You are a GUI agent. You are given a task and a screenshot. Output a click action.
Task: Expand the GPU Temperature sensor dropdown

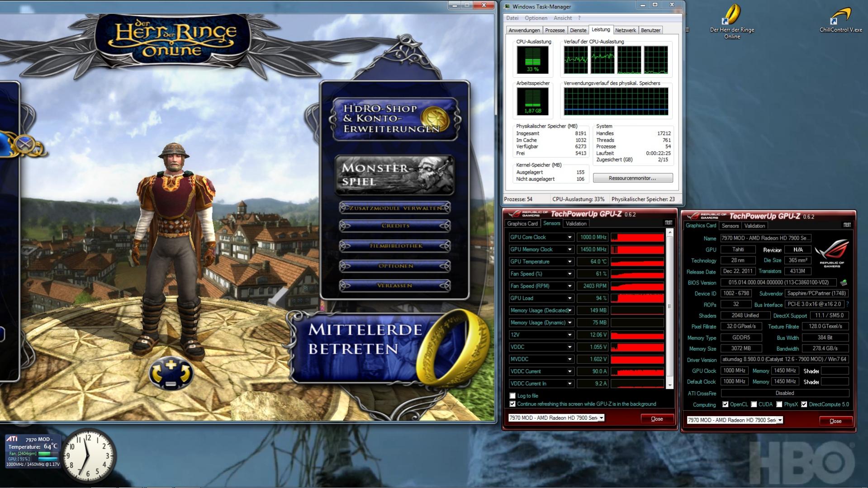click(x=569, y=262)
